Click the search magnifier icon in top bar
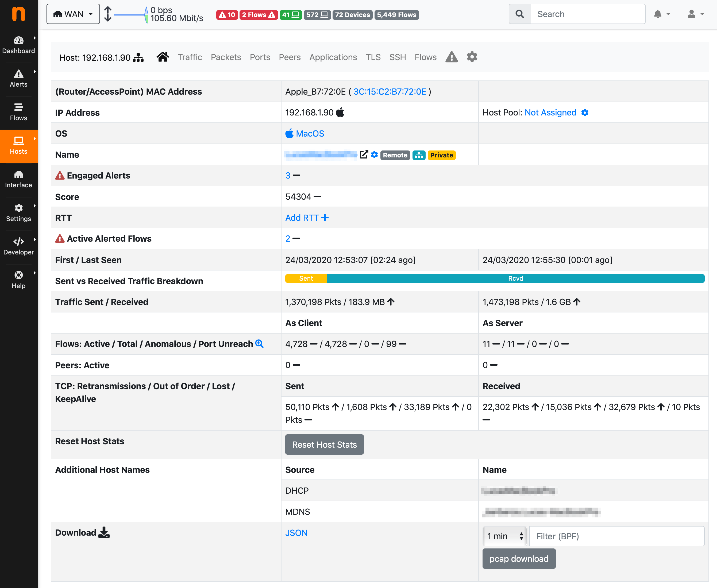This screenshot has width=717, height=588. [x=520, y=14]
